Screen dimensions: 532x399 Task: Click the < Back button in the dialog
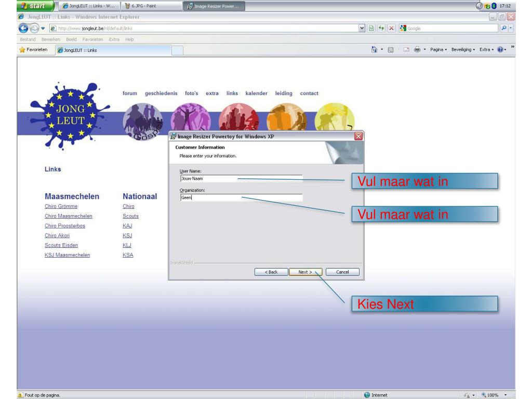(271, 272)
